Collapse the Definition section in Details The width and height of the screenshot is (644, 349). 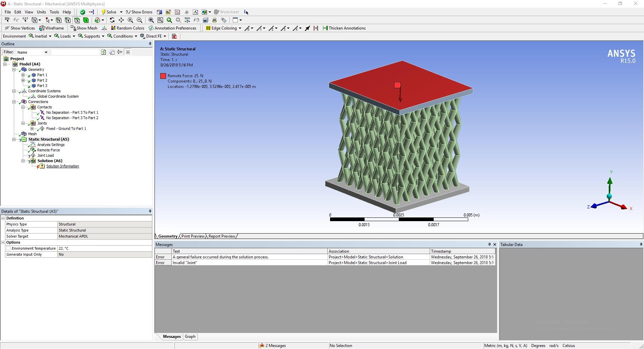[3, 218]
